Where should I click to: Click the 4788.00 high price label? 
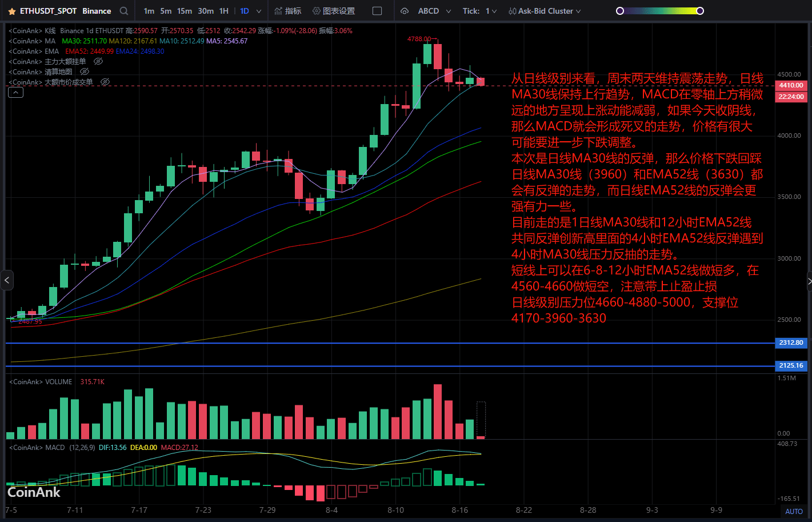(419, 39)
